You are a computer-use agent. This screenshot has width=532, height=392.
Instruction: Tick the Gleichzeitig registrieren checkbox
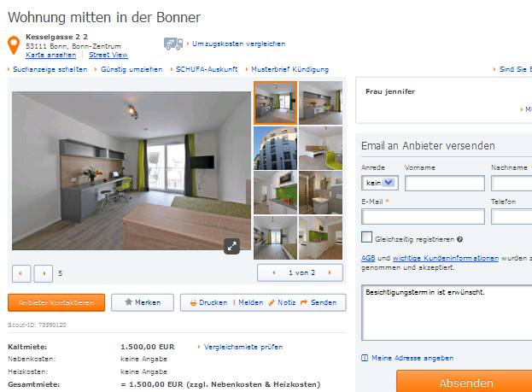(367, 237)
